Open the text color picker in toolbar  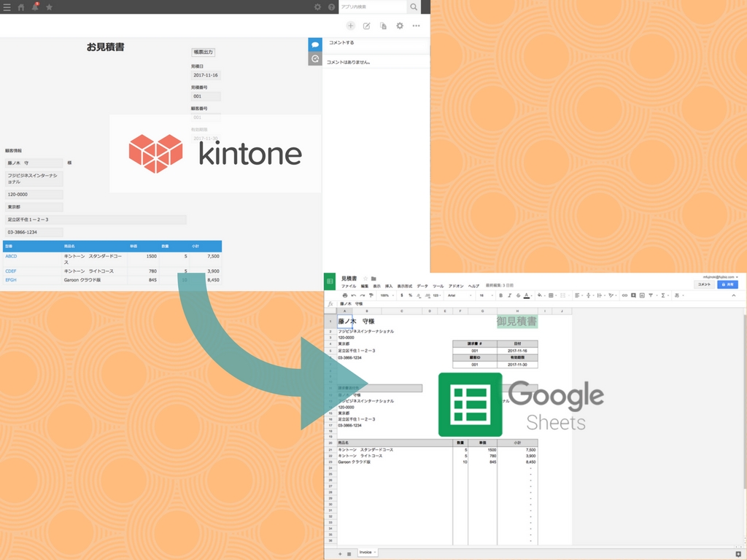pyautogui.click(x=527, y=295)
